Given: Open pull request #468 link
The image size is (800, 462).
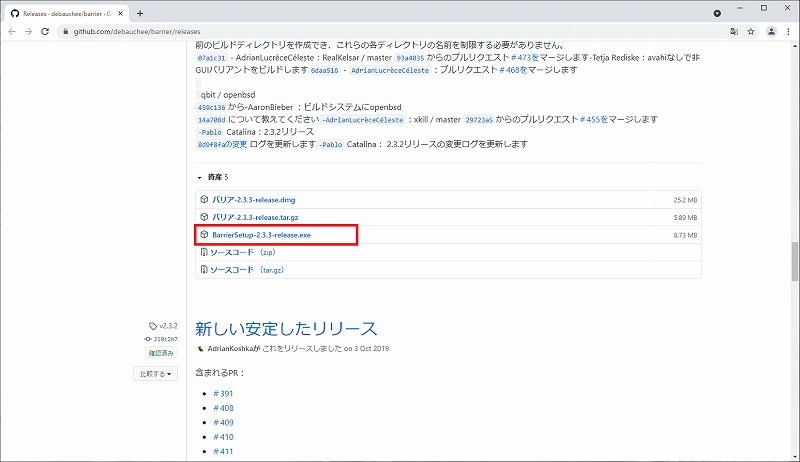Looking at the screenshot, I should (513, 70).
